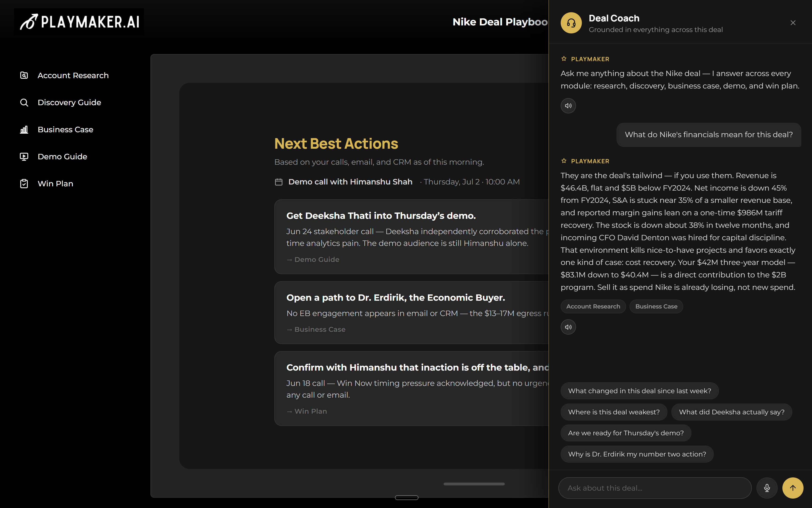
Task: Play audio for the financials answer
Action: pos(568,327)
